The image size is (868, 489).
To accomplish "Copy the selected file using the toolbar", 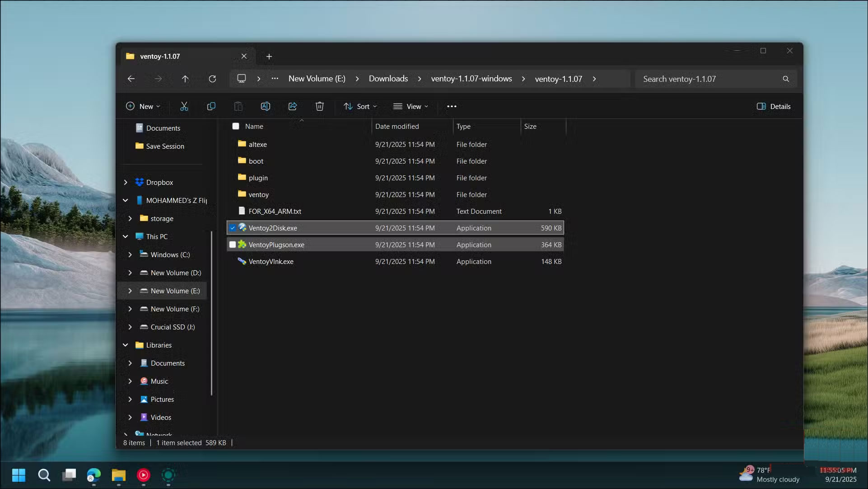I will 211,106.
